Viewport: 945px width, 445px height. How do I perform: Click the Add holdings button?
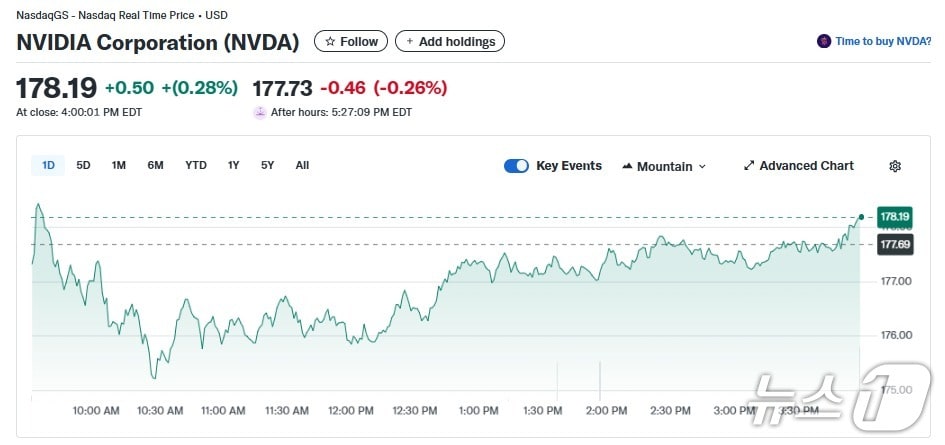pyautogui.click(x=450, y=41)
